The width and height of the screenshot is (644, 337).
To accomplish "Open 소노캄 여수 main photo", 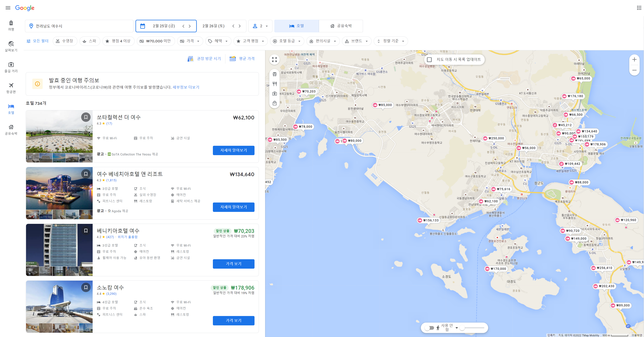I will click(59, 302).
